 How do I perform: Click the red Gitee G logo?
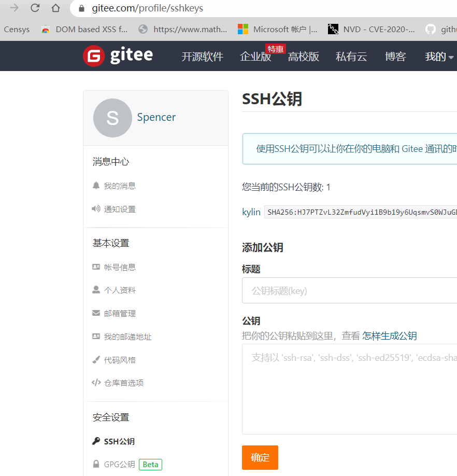pos(94,56)
